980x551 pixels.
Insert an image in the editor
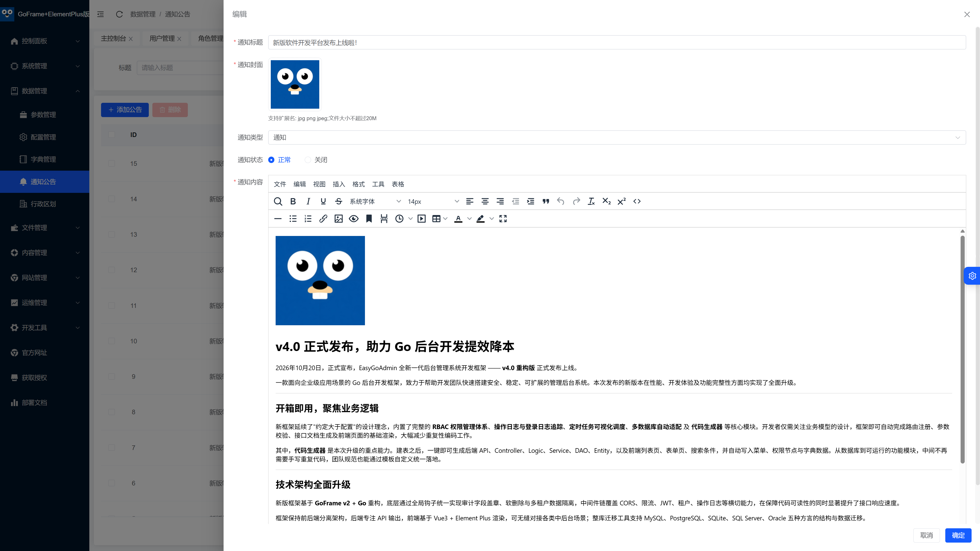click(x=339, y=219)
